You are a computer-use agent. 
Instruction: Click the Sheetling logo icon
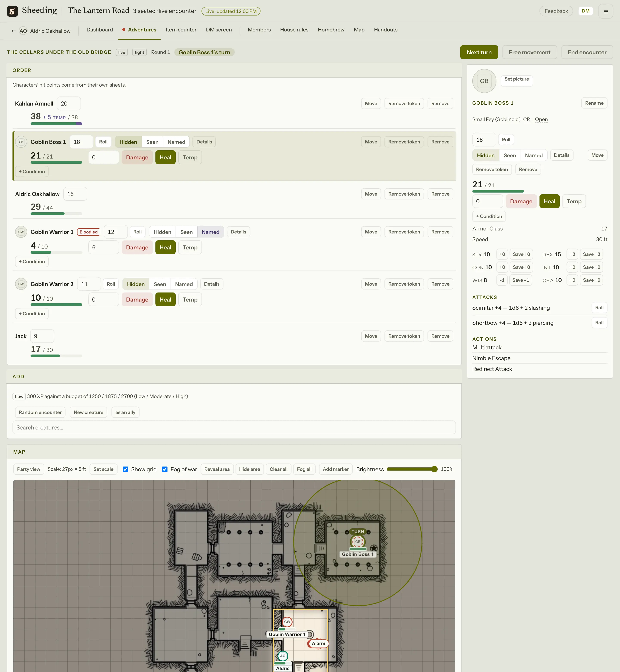[x=12, y=11]
